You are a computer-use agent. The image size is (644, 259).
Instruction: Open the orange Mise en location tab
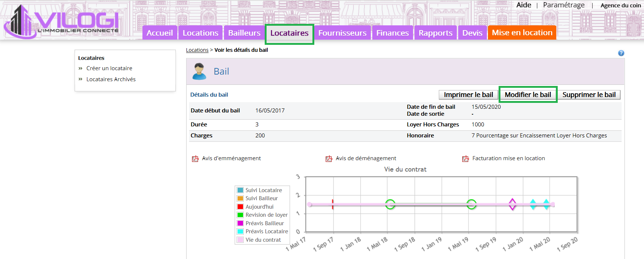pos(522,32)
